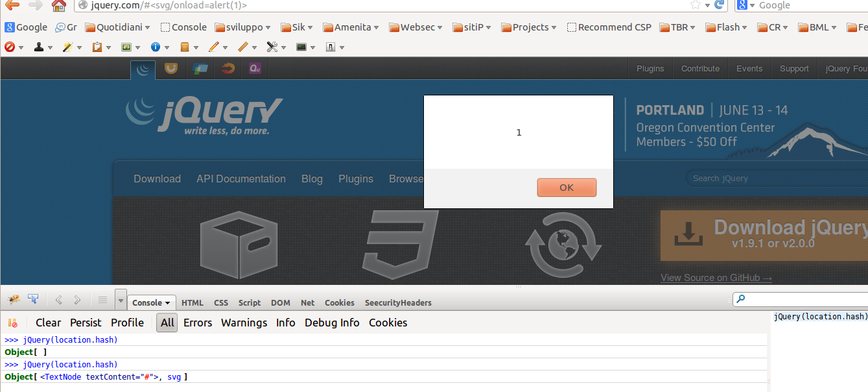Image resolution: width=868 pixels, height=392 pixels.
Task: Switch to the jQuery UI site icon
Action: pos(170,68)
